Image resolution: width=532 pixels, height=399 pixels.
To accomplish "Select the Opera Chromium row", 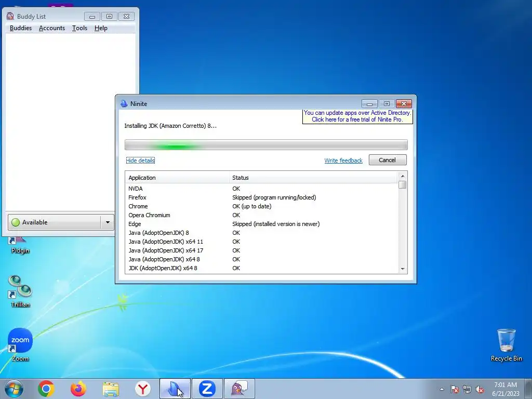I will 261,215.
